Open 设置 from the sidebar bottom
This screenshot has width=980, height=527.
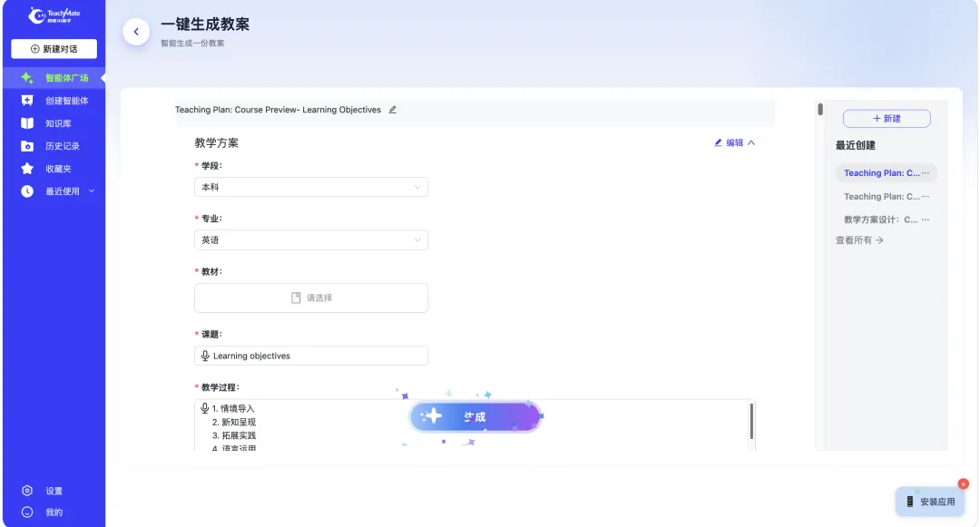point(54,491)
